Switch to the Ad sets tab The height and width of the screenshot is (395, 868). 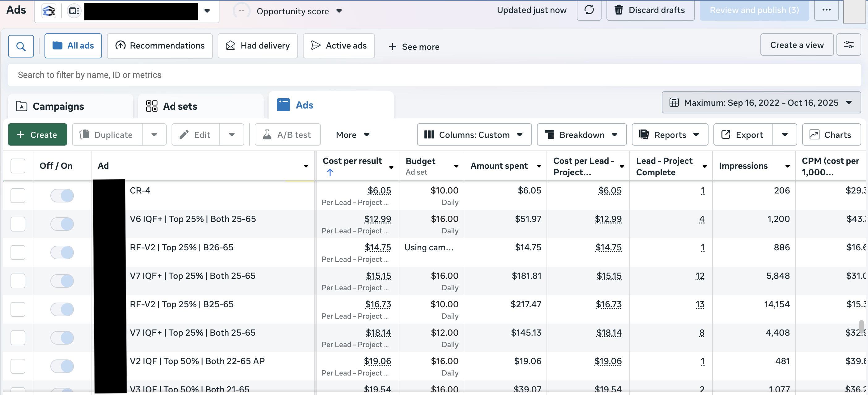pyautogui.click(x=201, y=106)
